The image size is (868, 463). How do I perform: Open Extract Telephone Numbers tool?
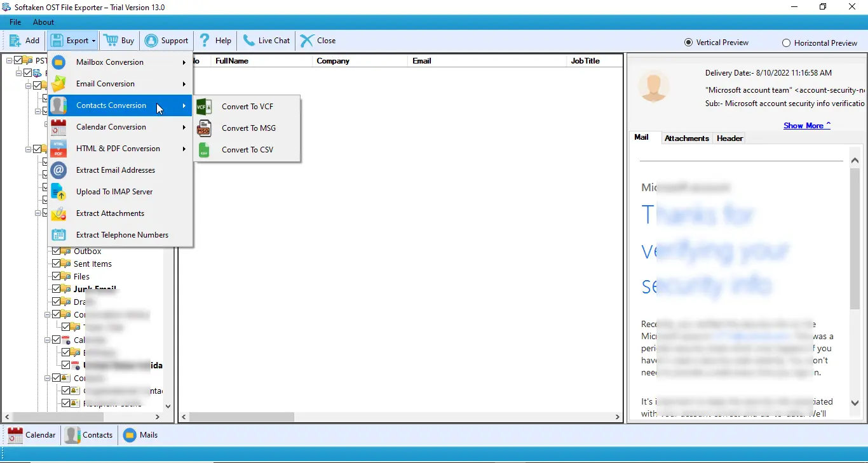tap(122, 234)
